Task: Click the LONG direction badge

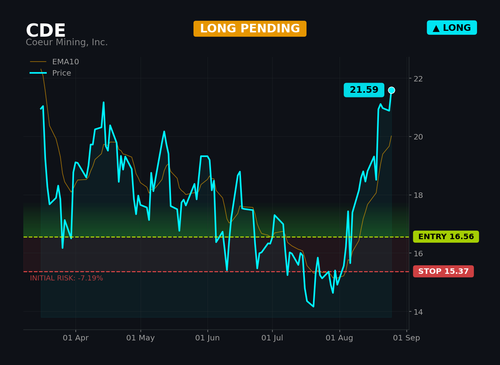Action: (452, 28)
